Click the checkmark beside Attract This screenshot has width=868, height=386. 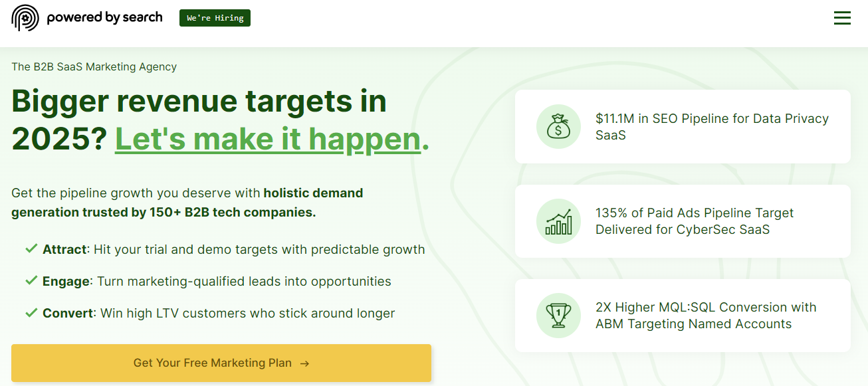point(31,249)
